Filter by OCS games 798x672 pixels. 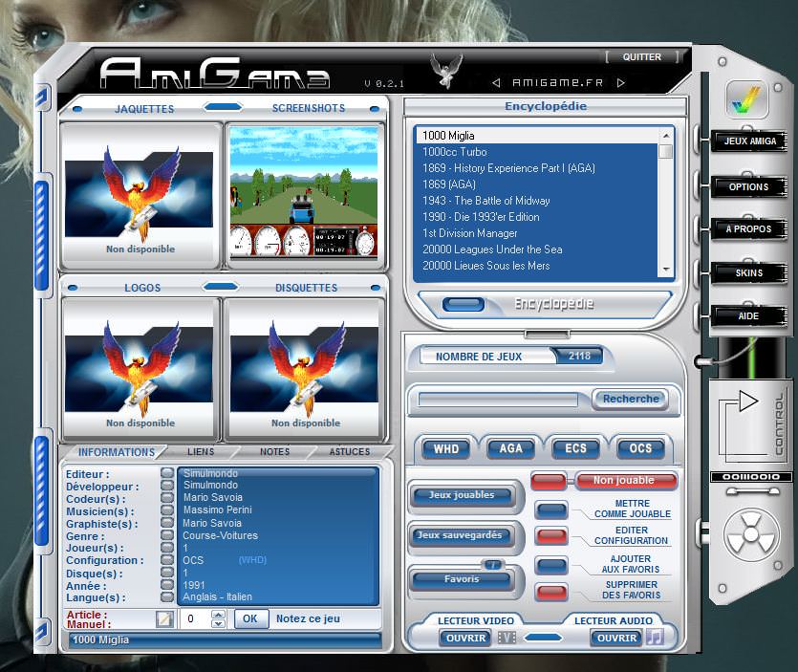pos(640,448)
